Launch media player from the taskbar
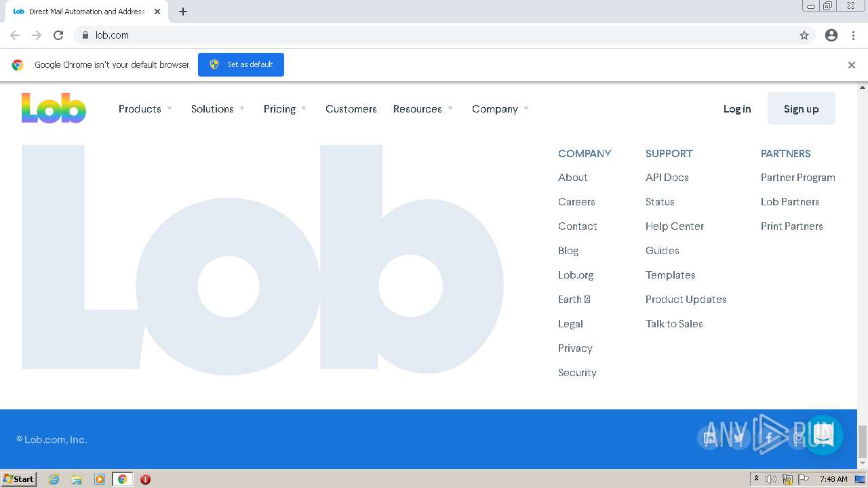 (100, 479)
